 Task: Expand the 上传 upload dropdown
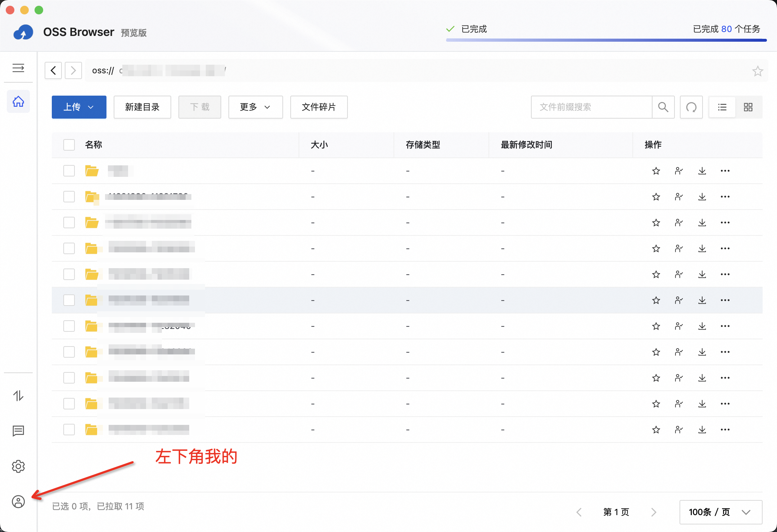[79, 107]
